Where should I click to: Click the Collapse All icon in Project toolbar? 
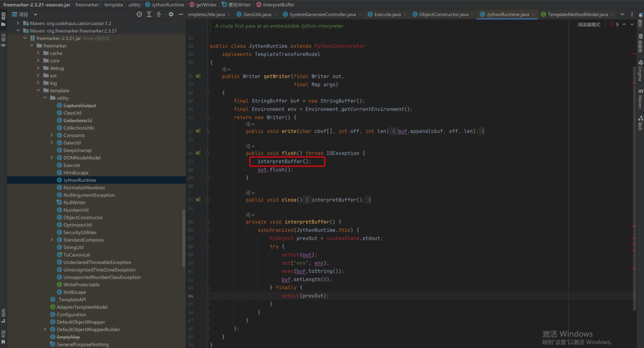(x=159, y=14)
